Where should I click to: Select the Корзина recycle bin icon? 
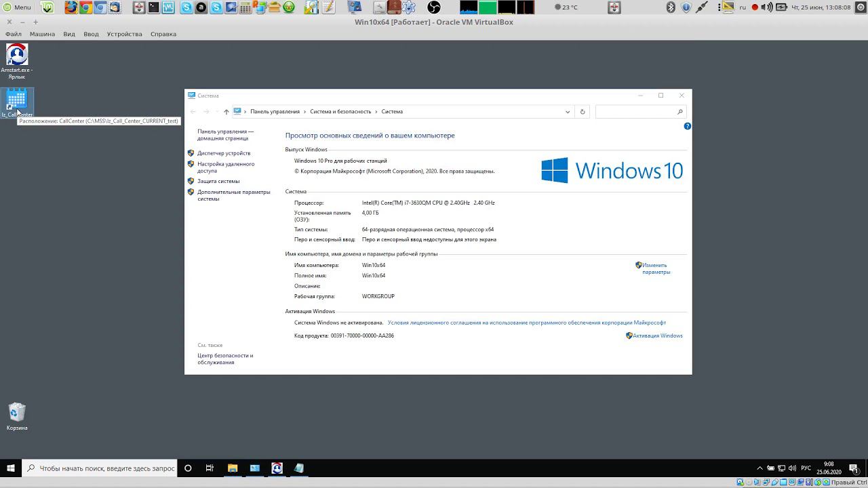click(x=17, y=416)
